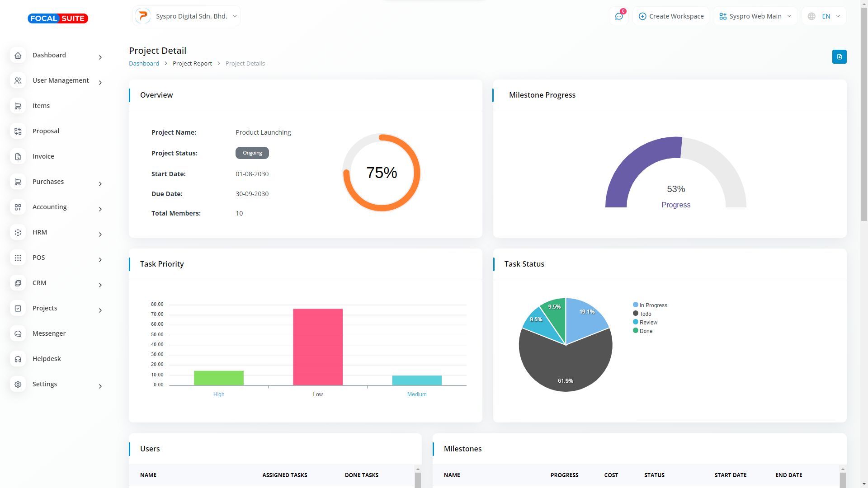
Task: Open the Syspro Web Main workspace dropdown
Action: tap(755, 16)
